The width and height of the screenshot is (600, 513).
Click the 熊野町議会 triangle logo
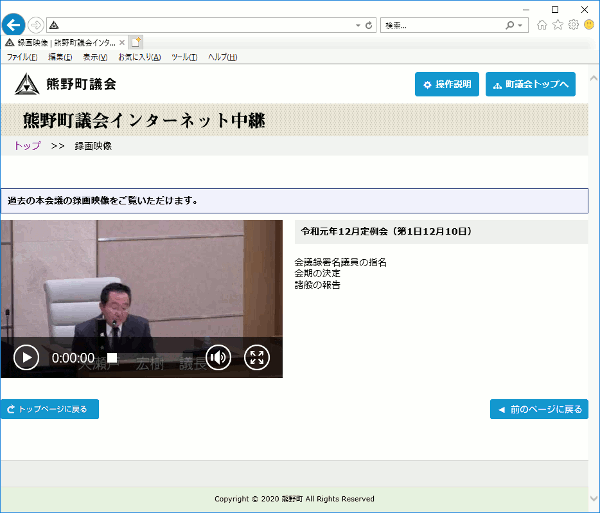click(x=27, y=84)
